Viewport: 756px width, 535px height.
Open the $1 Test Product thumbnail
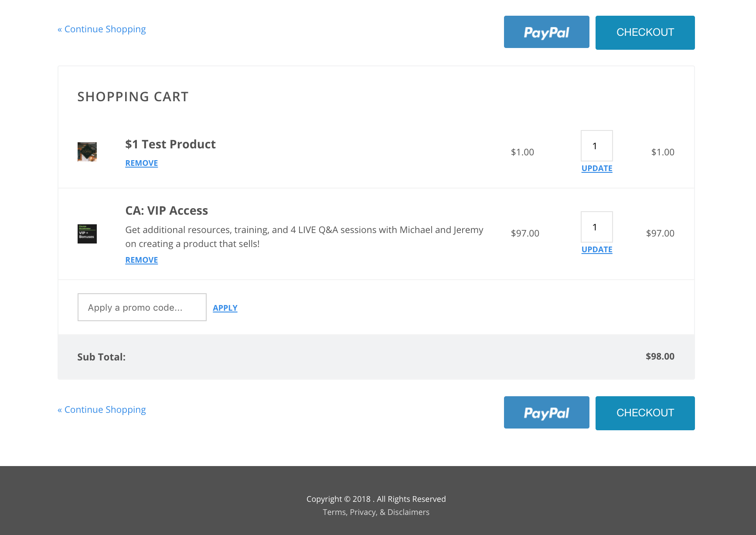pos(87,152)
